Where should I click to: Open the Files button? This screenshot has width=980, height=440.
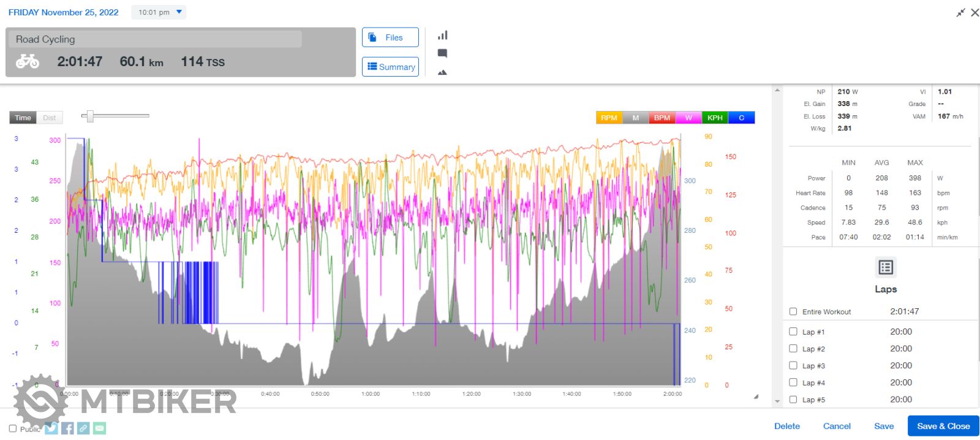pos(390,37)
